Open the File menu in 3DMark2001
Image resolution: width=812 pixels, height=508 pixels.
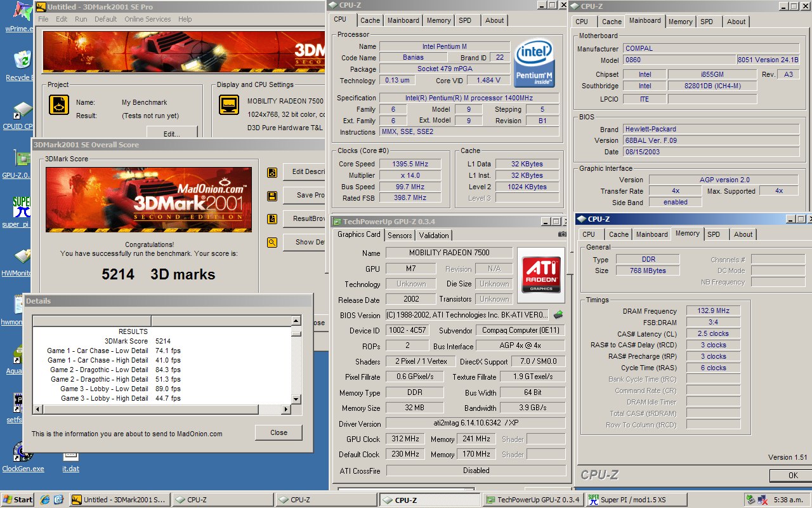pos(43,19)
